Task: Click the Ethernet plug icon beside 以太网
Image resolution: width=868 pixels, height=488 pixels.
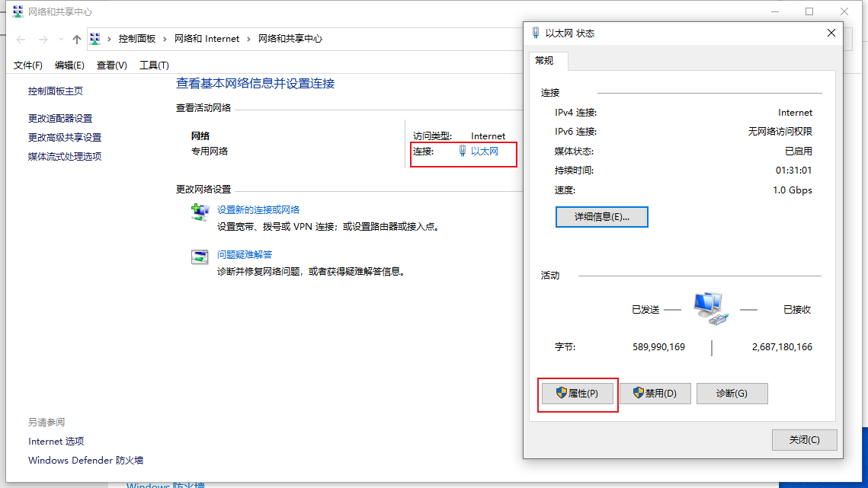Action: 462,152
